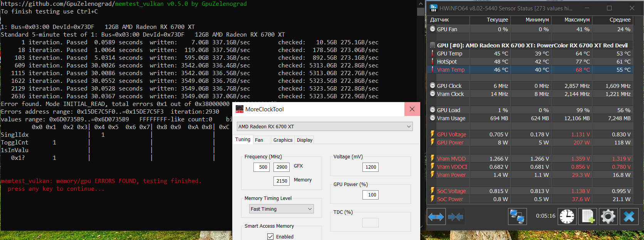Click the Vram Power lightning icon

(433, 175)
